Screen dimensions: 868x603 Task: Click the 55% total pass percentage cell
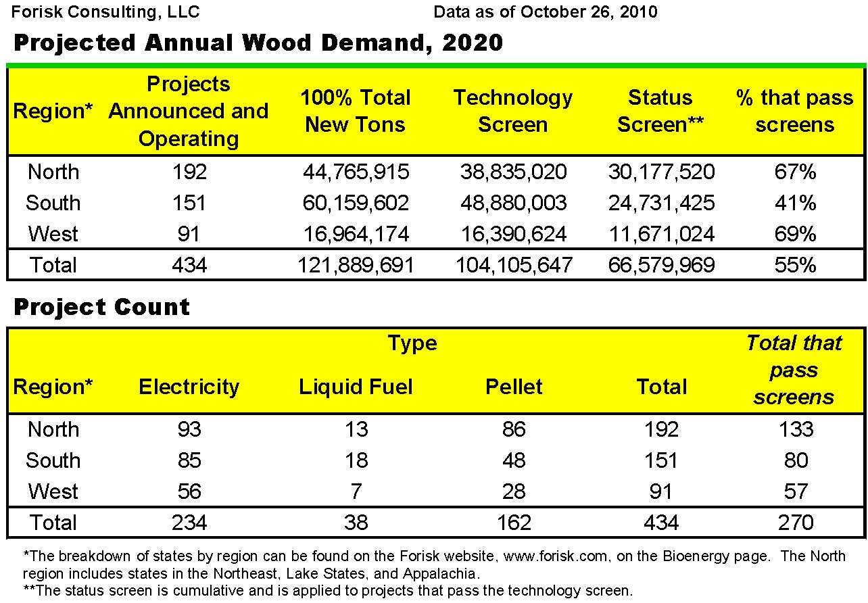coord(795,265)
